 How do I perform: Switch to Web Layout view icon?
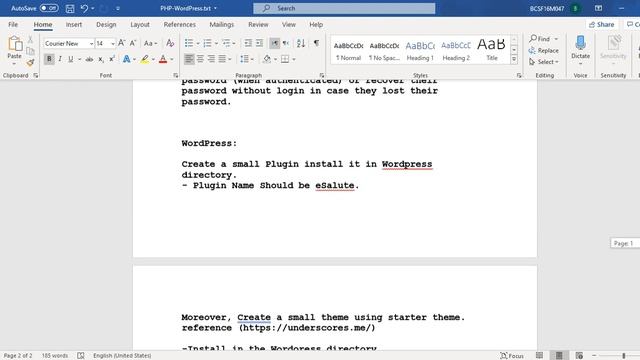pos(579,356)
